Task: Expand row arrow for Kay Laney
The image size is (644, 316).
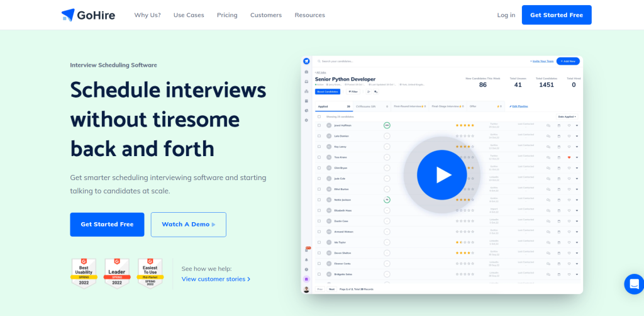Action: click(x=577, y=147)
